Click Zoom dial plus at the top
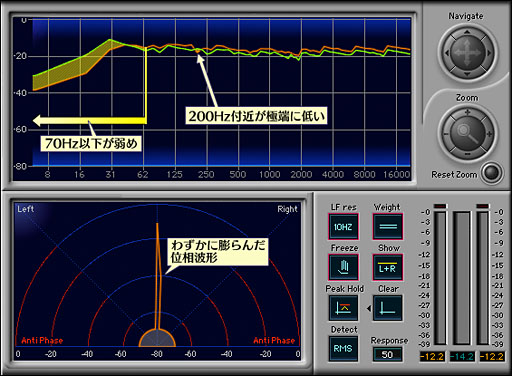Image resolution: width=512 pixels, height=376 pixels. 467,113
